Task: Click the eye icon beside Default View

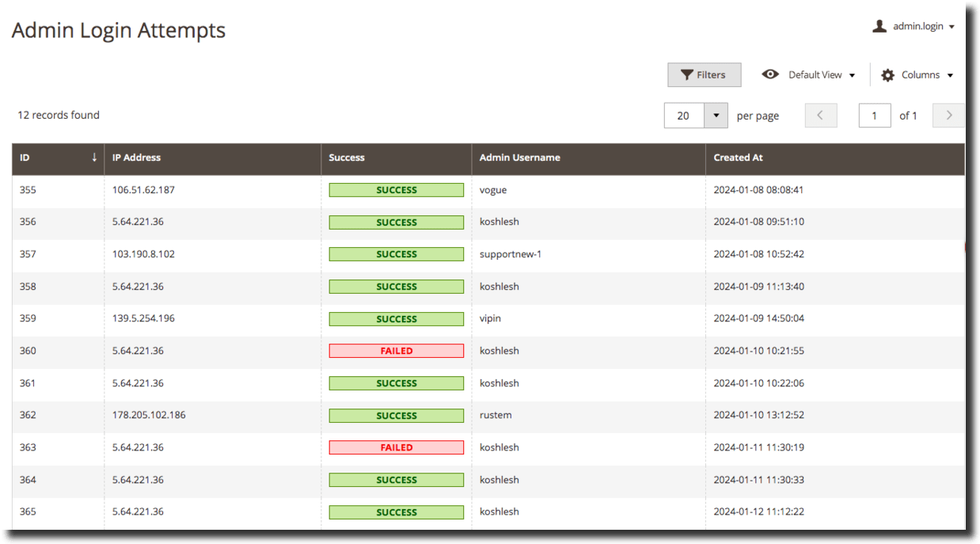Action: pos(769,74)
